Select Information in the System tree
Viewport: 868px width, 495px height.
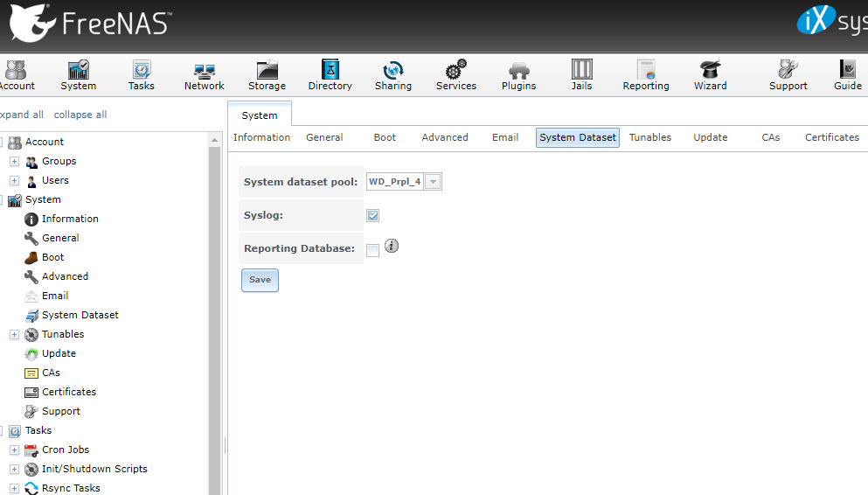(x=70, y=219)
